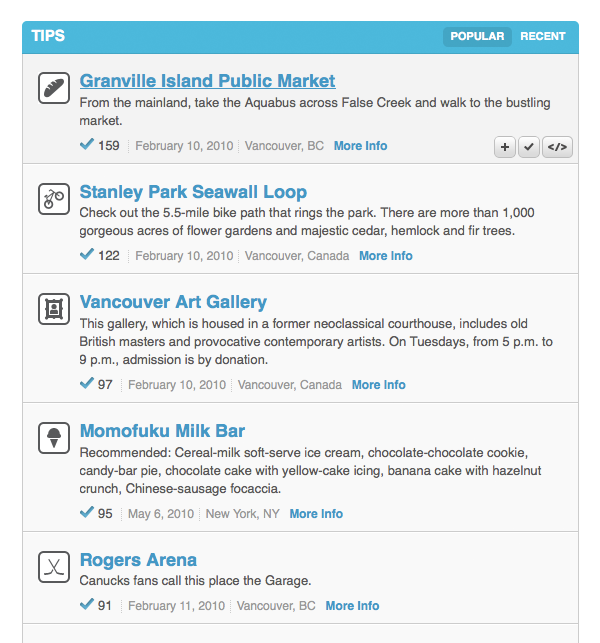The image size is (600, 643).
Task: Expand More Info for Rogers Arena
Action: (x=352, y=606)
